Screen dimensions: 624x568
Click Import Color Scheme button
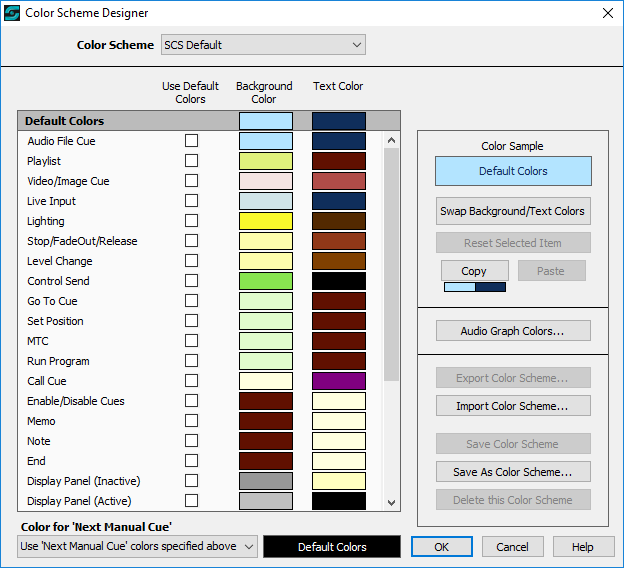click(x=513, y=406)
